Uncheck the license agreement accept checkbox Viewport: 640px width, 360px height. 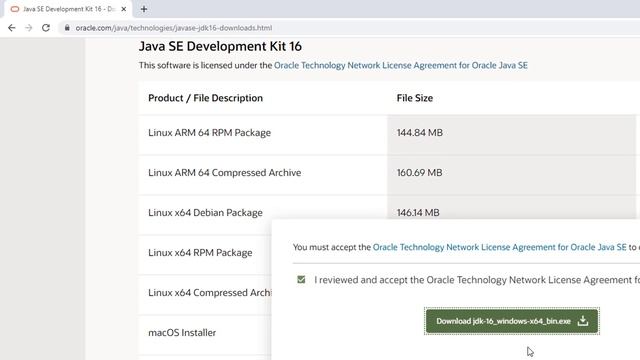click(x=301, y=280)
